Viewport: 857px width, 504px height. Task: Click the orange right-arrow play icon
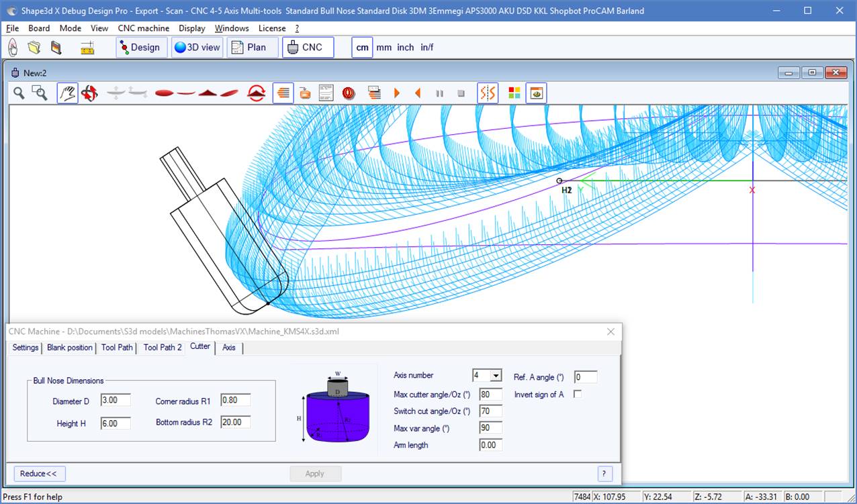click(397, 93)
